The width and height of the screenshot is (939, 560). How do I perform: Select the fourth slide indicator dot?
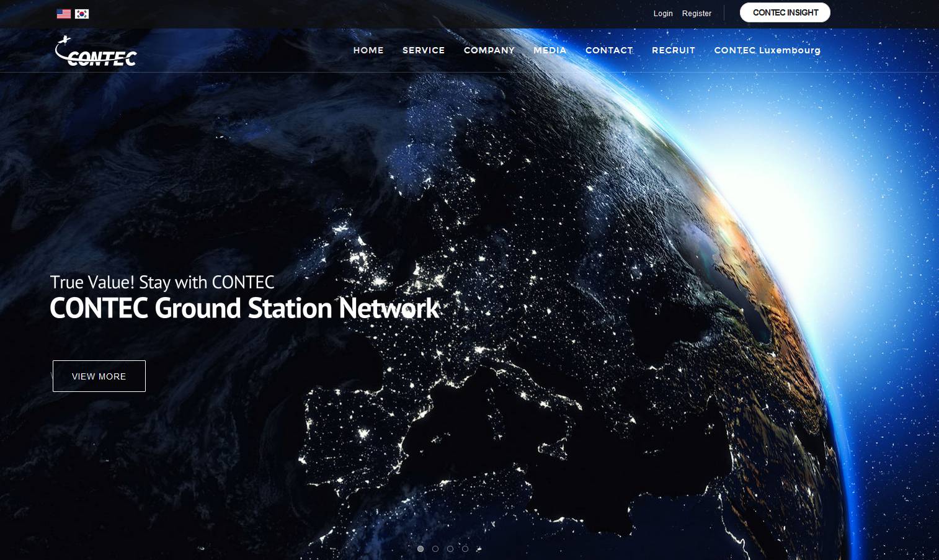[x=465, y=549]
